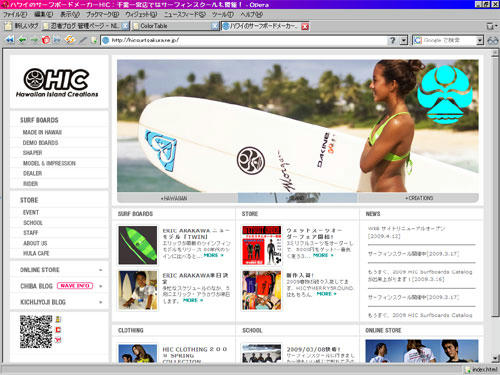Image resolution: width=500 pixels, height=375 pixels.
Task: Go forward with the green forward arrow
Action: (34, 40)
